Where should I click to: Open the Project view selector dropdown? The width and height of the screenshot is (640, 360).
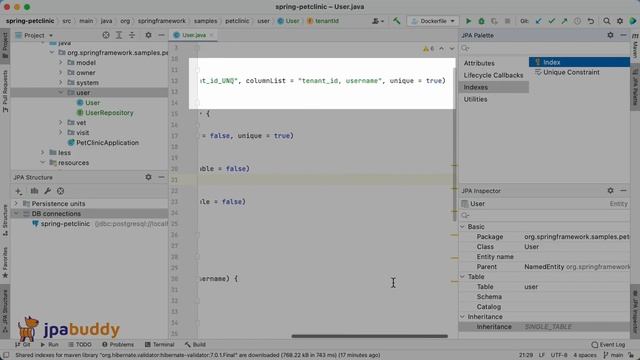pyautogui.click(x=34, y=36)
